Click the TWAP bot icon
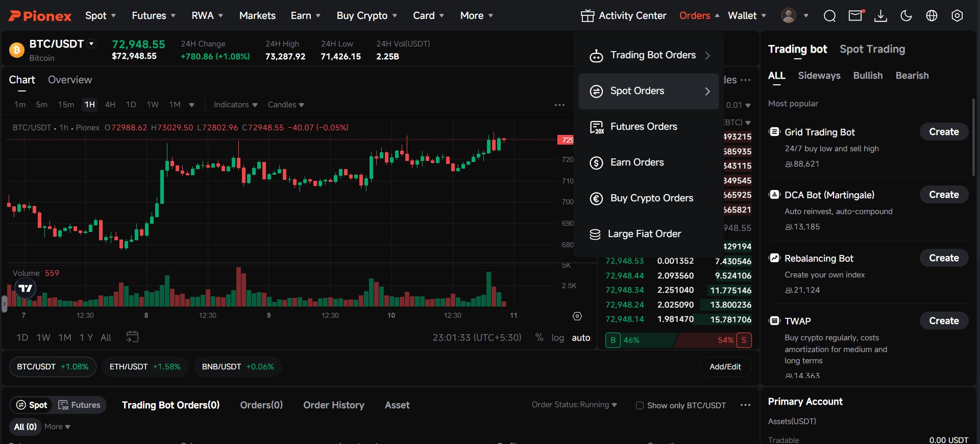 tap(774, 321)
